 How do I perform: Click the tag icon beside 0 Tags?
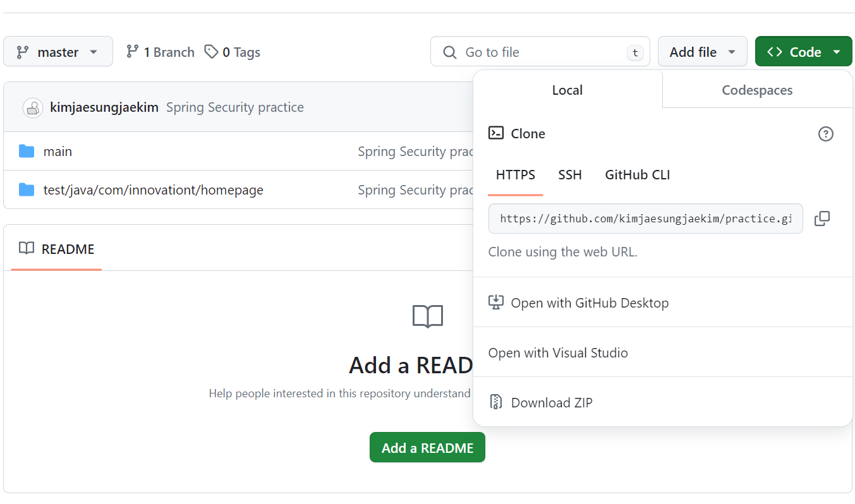(212, 52)
